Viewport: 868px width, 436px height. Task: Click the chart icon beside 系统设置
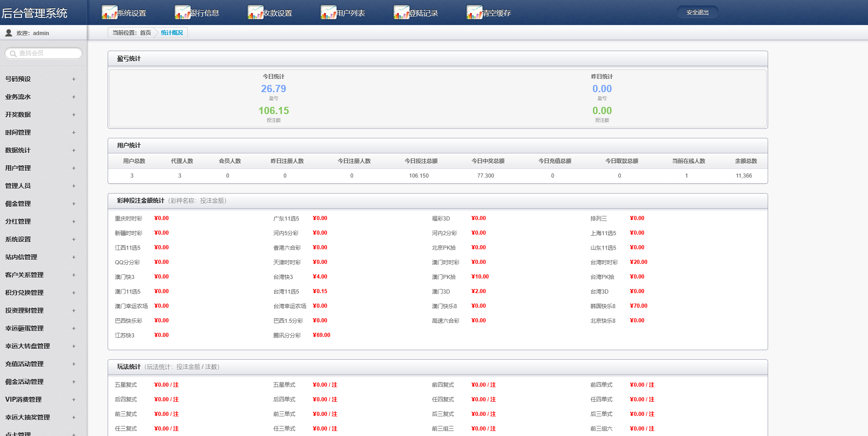[109, 12]
